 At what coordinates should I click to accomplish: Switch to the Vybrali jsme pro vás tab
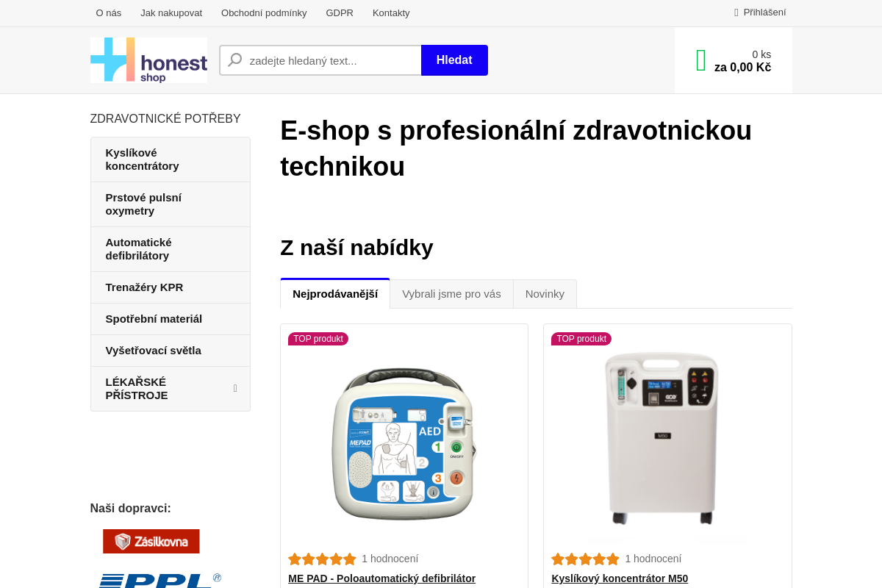[x=451, y=293]
